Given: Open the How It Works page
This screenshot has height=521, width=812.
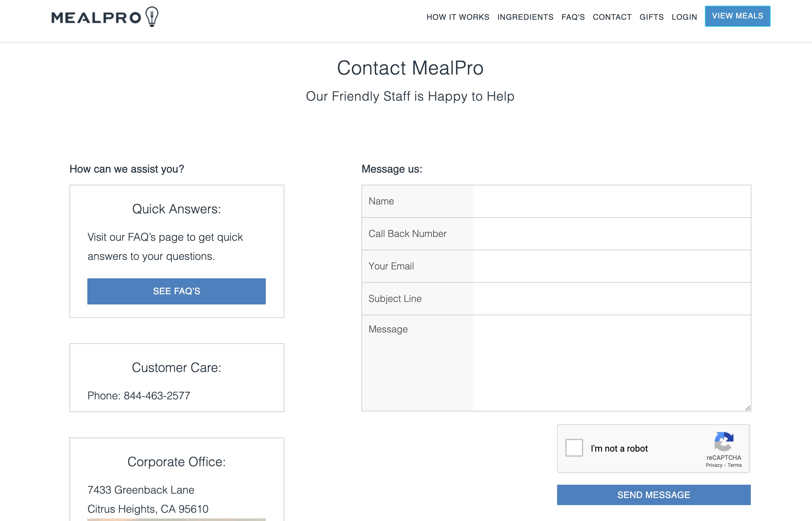Looking at the screenshot, I should pos(458,17).
